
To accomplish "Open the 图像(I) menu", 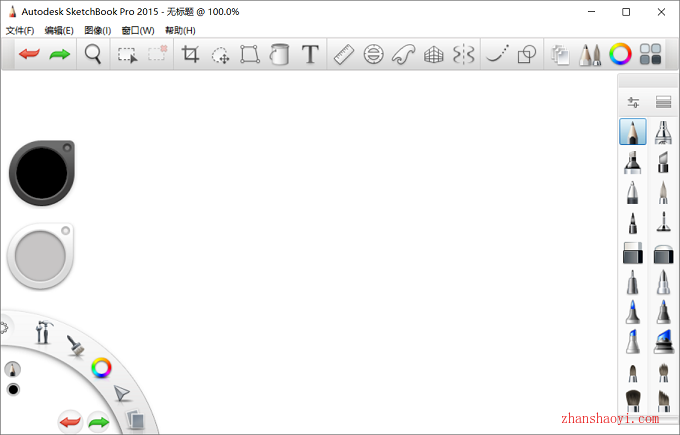I will (x=98, y=30).
